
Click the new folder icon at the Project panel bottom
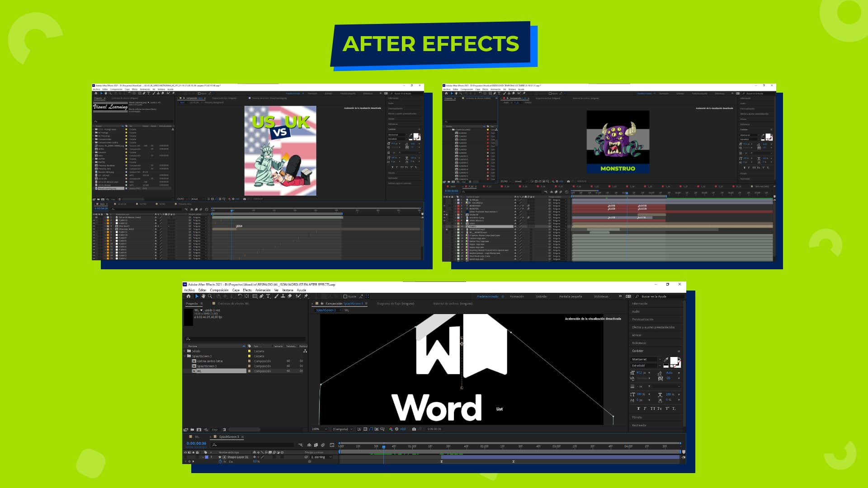click(x=192, y=430)
